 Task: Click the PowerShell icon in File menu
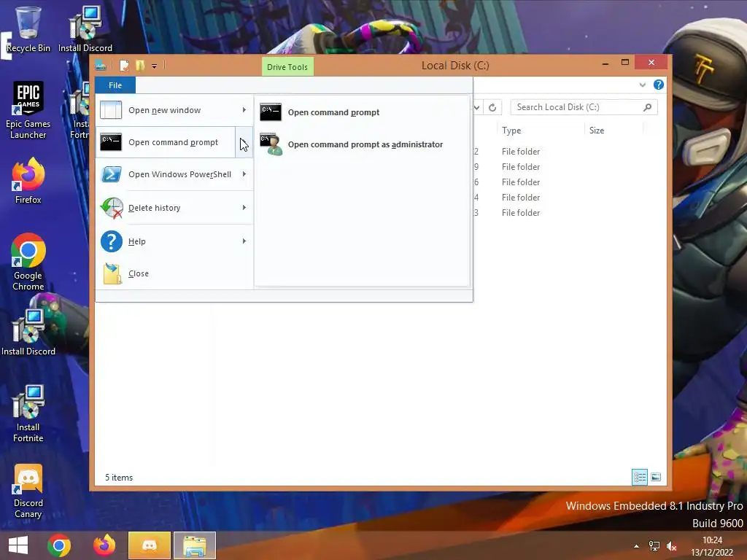(111, 174)
